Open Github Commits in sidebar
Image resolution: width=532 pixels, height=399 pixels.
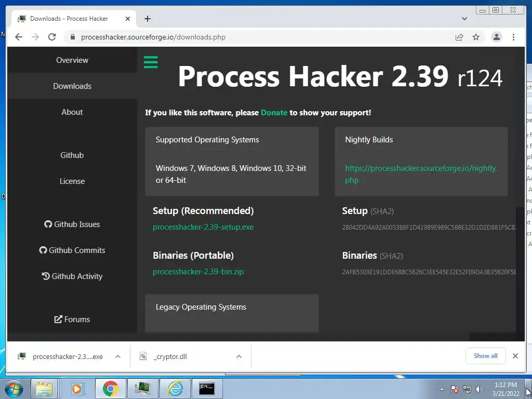click(x=72, y=250)
